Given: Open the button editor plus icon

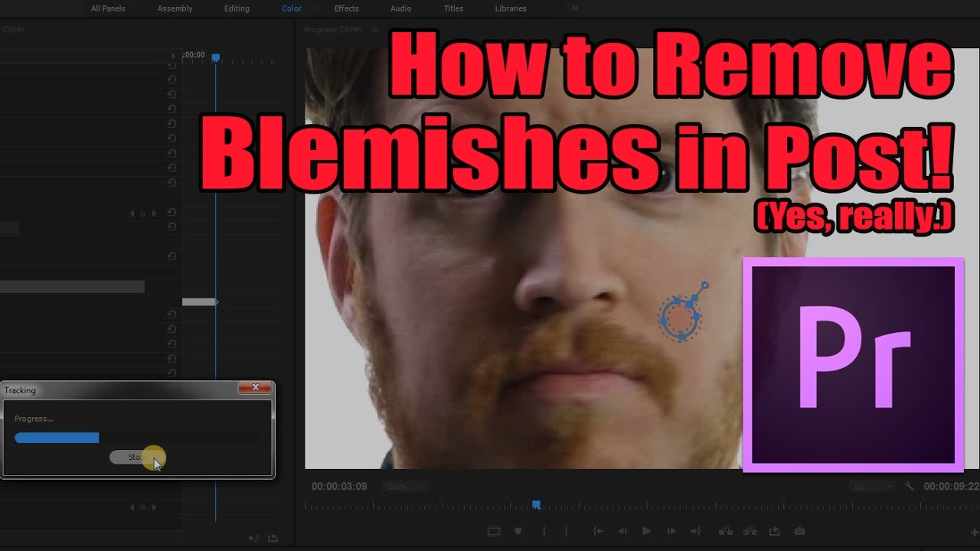Looking at the screenshot, I should [974, 532].
